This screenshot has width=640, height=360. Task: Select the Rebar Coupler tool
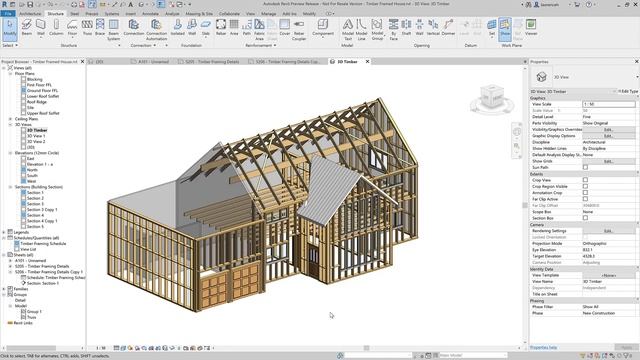[x=299, y=29]
